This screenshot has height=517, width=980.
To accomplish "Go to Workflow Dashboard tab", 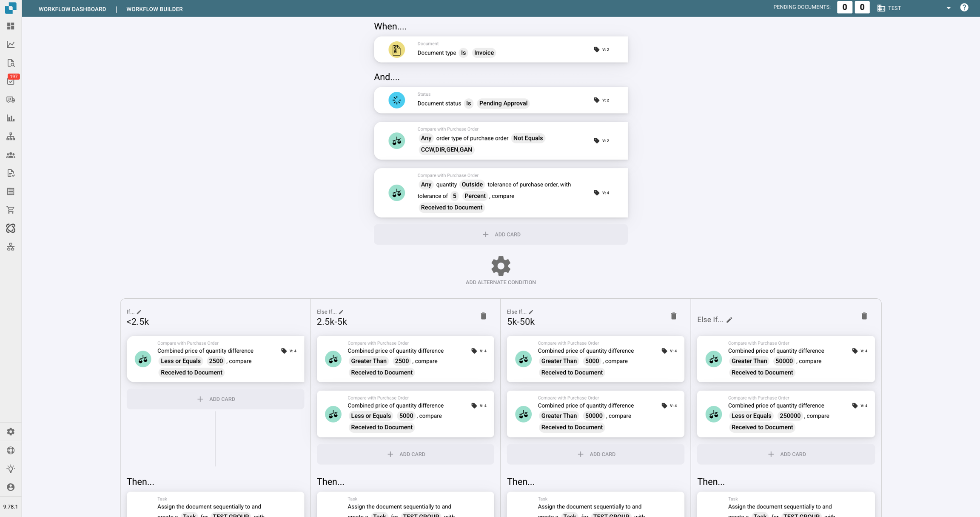I will pyautogui.click(x=72, y=9).
